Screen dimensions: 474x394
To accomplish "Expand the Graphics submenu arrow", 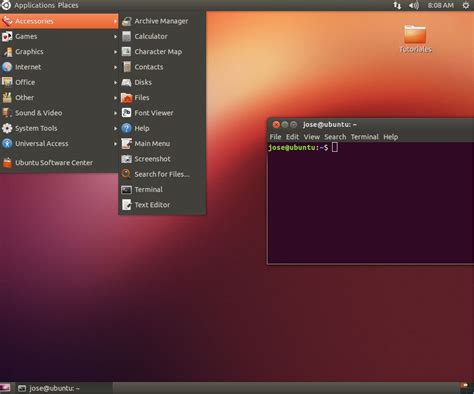I will click(115, 52).
